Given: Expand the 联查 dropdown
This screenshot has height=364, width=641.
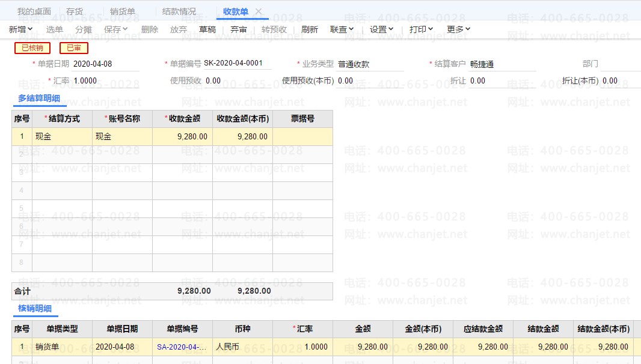Looking at the screenshot, I should coord(342,29).
